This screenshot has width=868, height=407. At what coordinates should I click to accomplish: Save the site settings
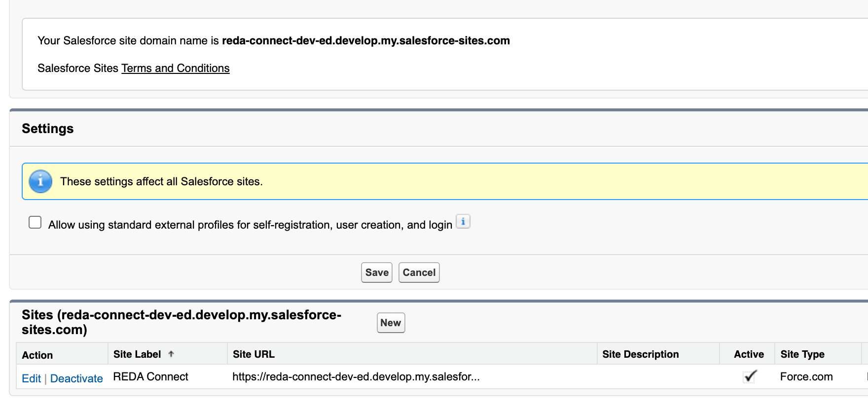(377, 272)
